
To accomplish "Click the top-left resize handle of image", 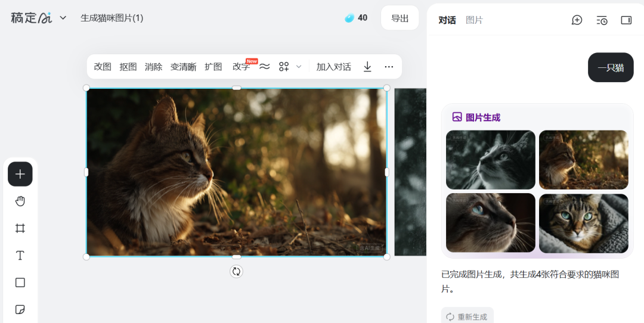I will click(86, 88).
